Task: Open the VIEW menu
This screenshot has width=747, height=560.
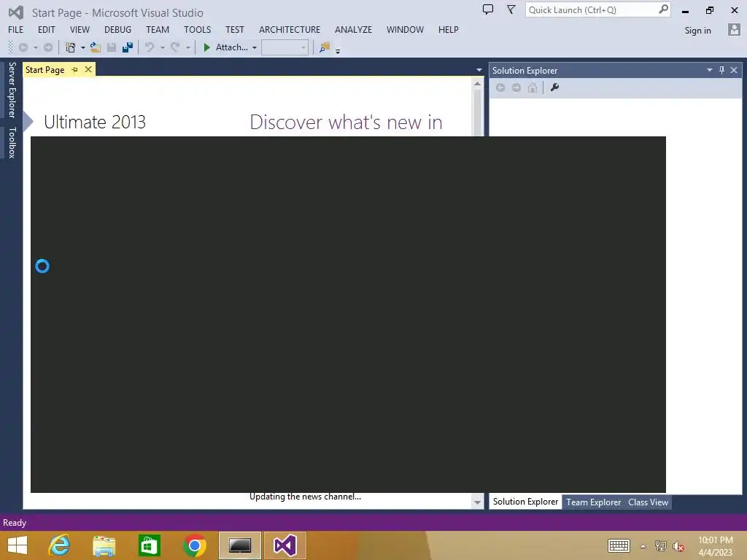Action: click(80, 29)
